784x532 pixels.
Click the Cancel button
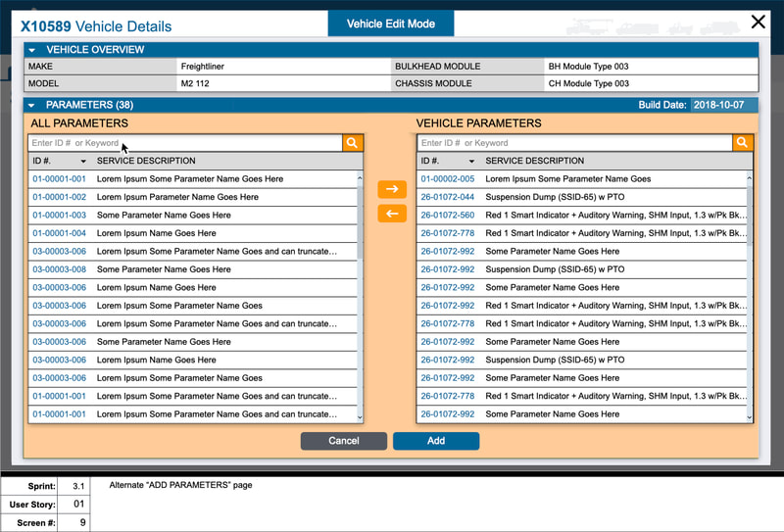tap(344, 441)
